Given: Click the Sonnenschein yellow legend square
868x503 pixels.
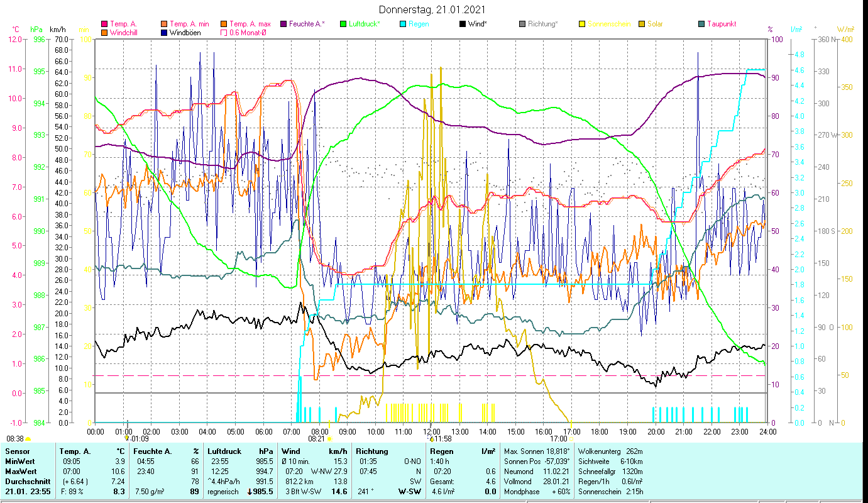Looking at the screenshot, I should 581,25.
